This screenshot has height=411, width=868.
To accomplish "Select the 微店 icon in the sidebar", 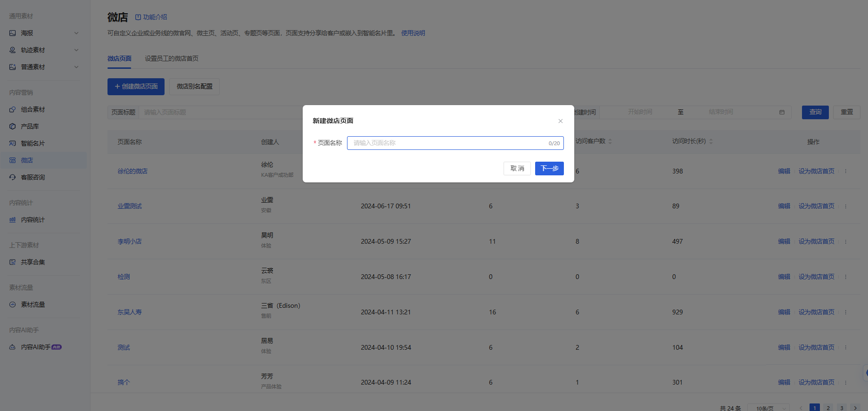I will [13, 160].
